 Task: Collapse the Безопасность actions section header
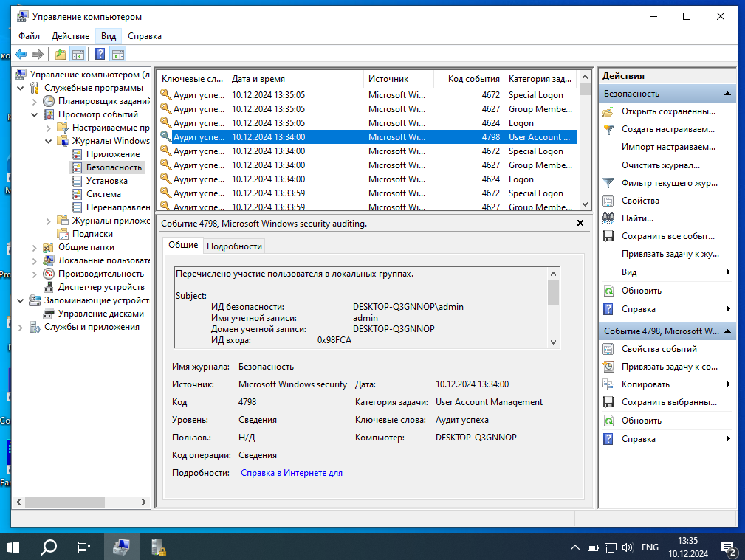pos(727,94)
